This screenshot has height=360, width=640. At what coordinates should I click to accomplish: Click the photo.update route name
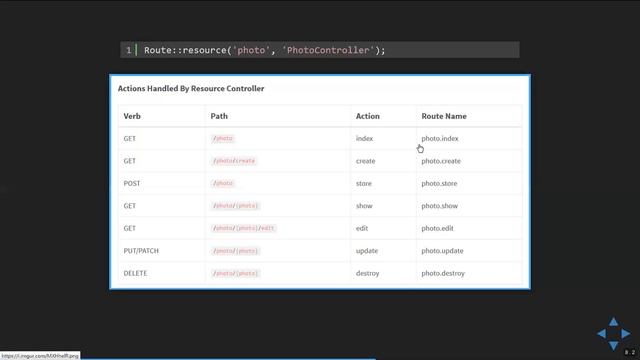click(x=442, y=251)
